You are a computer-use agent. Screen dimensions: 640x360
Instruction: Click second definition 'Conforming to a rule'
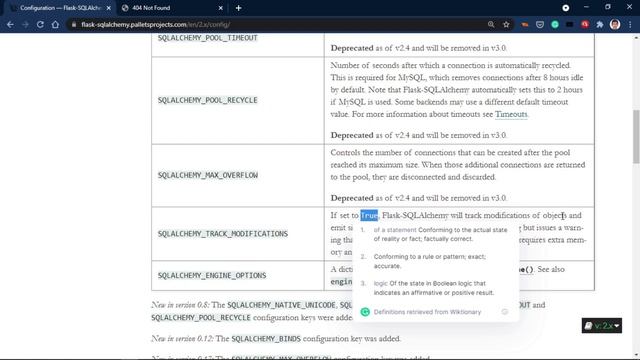(429, 261)
